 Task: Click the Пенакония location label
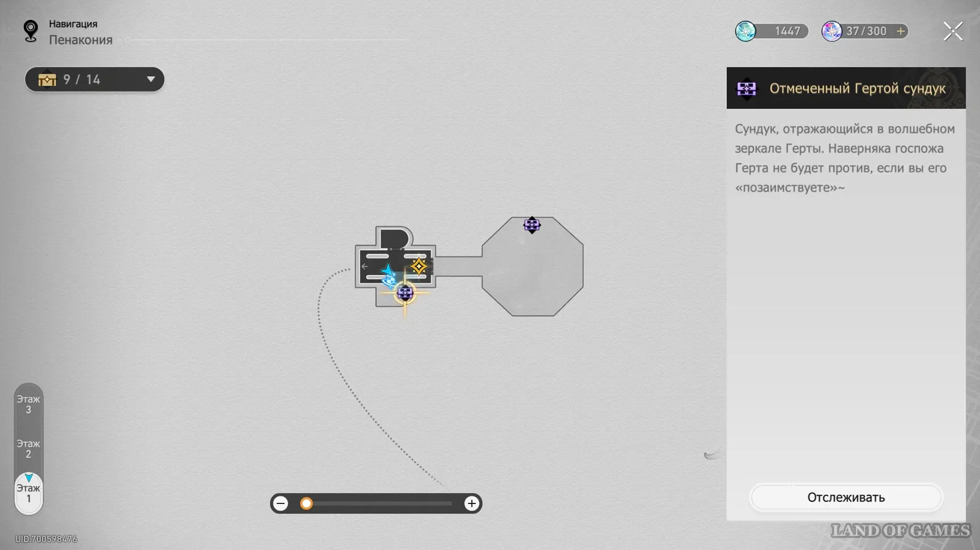pos(81,40)
